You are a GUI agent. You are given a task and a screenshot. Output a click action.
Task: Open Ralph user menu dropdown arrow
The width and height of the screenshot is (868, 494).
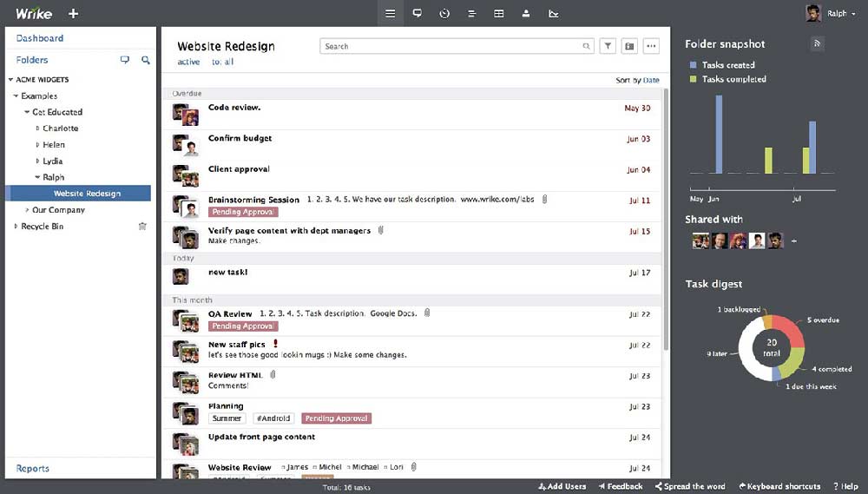[855, 13]
